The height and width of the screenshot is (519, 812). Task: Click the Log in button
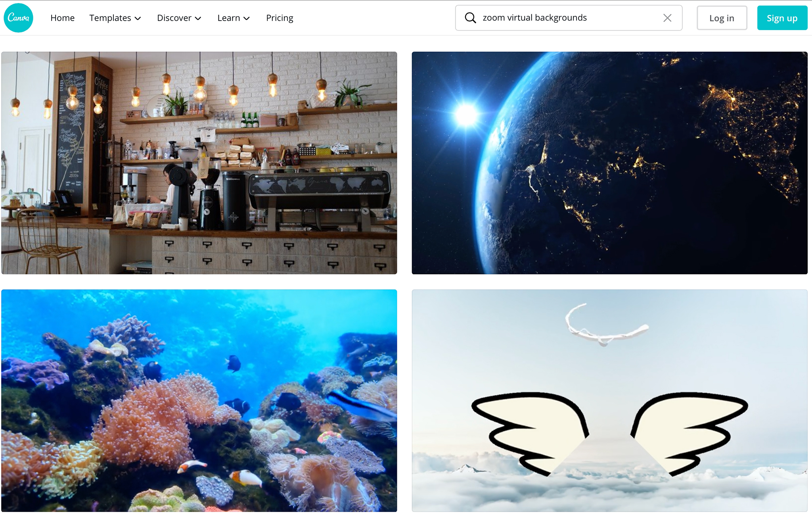click(x=722, y=17)
